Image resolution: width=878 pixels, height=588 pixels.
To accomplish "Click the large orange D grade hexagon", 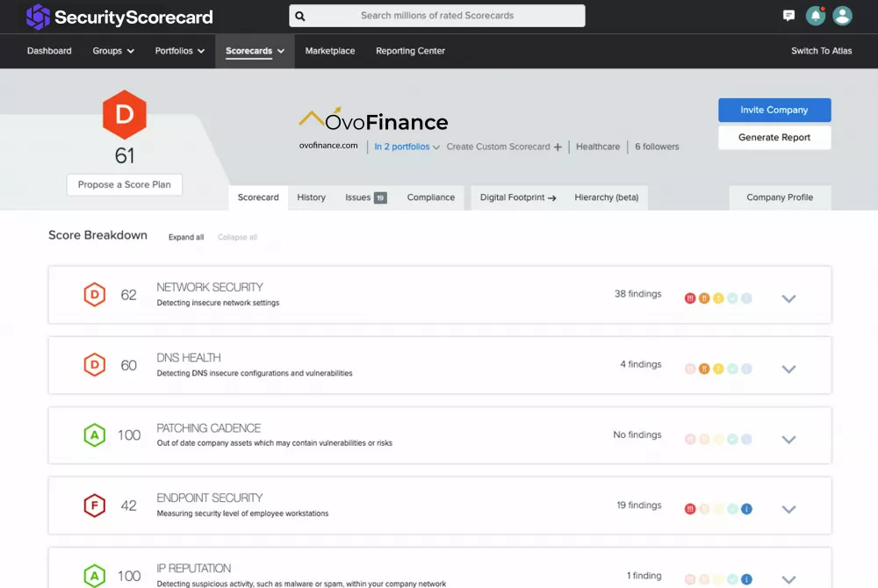I will point(125,115).
